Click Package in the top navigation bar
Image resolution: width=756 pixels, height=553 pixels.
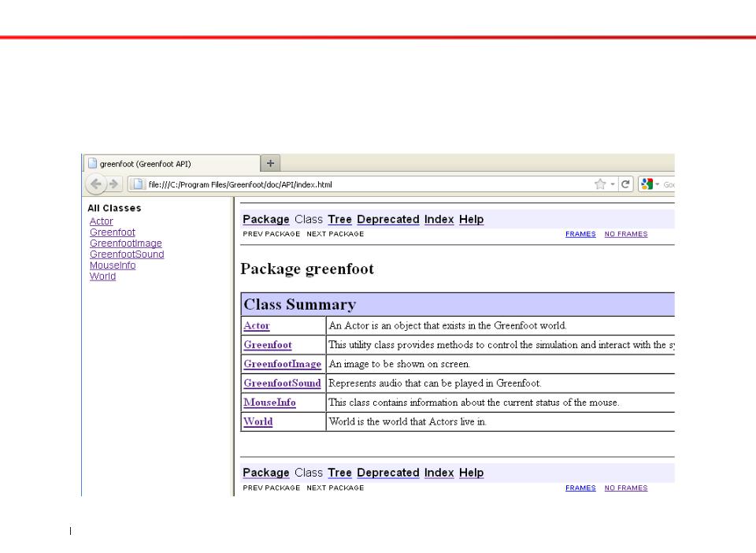266,219
